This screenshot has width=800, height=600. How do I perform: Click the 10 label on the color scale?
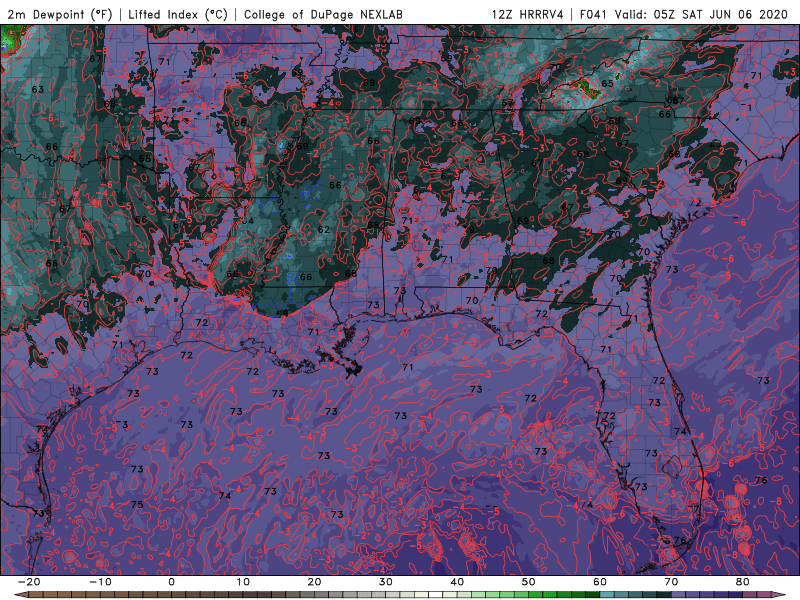pos(243,582)
